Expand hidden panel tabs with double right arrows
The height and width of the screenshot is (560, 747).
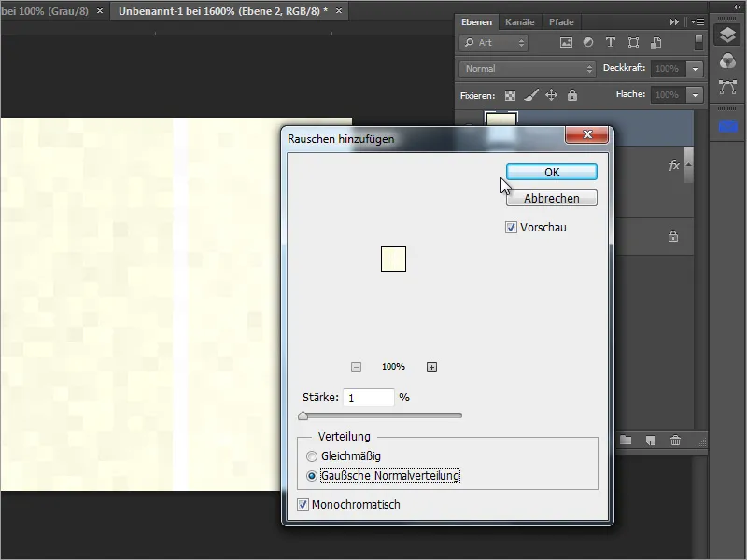[x=674, y=21]
